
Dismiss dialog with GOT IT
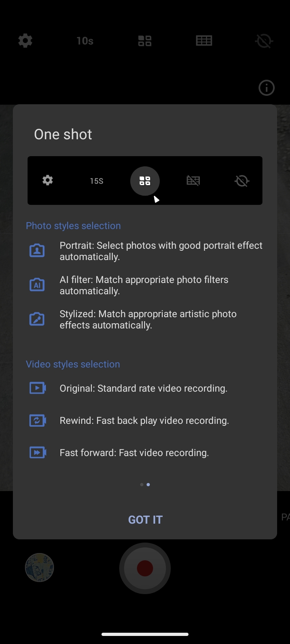tap(145, 520)
